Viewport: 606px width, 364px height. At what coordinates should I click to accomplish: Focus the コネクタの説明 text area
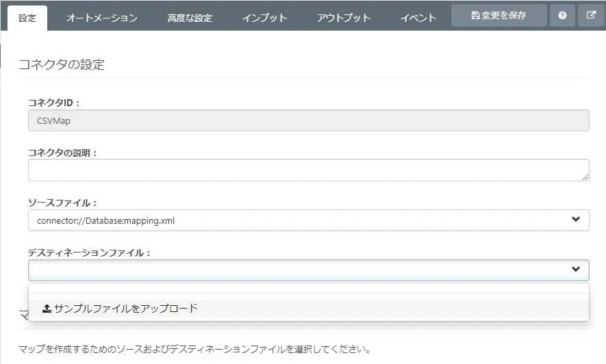point(308,170)
